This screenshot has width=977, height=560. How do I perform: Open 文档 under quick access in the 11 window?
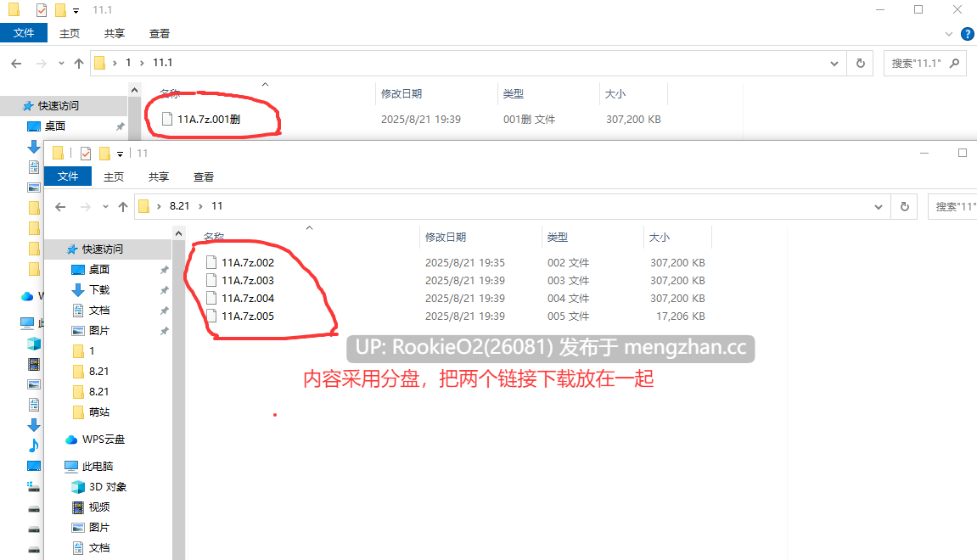(99, 311)
